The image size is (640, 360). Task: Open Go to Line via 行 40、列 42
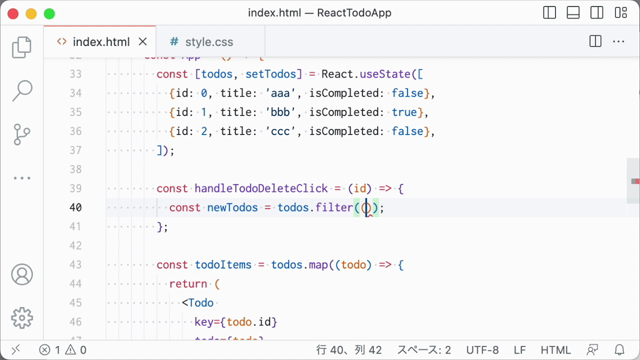click(x=349, y=350)
